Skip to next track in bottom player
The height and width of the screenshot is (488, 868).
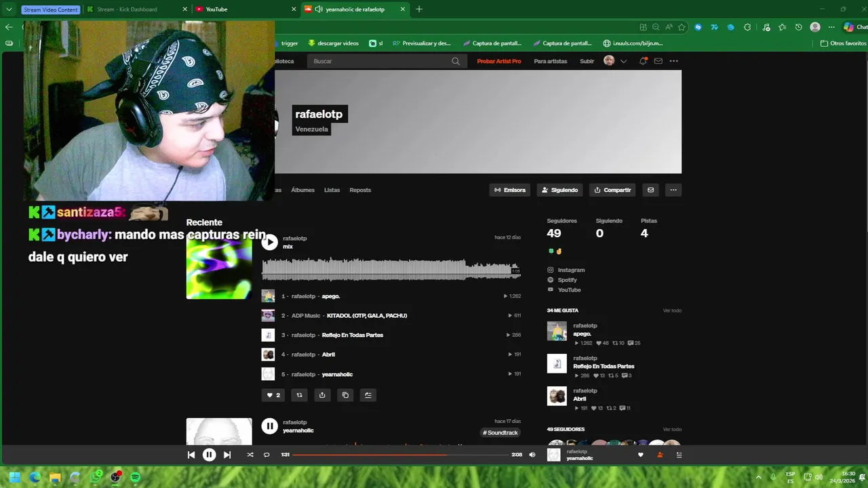point(227,455)
